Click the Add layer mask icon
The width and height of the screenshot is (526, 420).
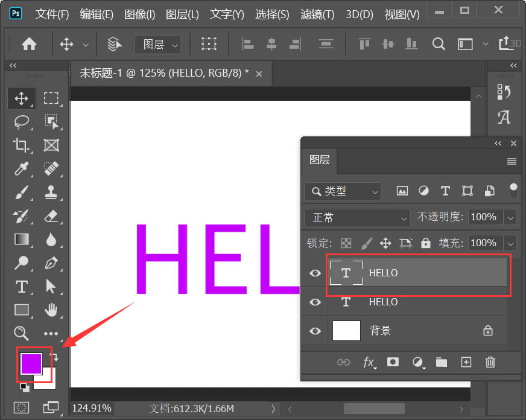(393, 362)
